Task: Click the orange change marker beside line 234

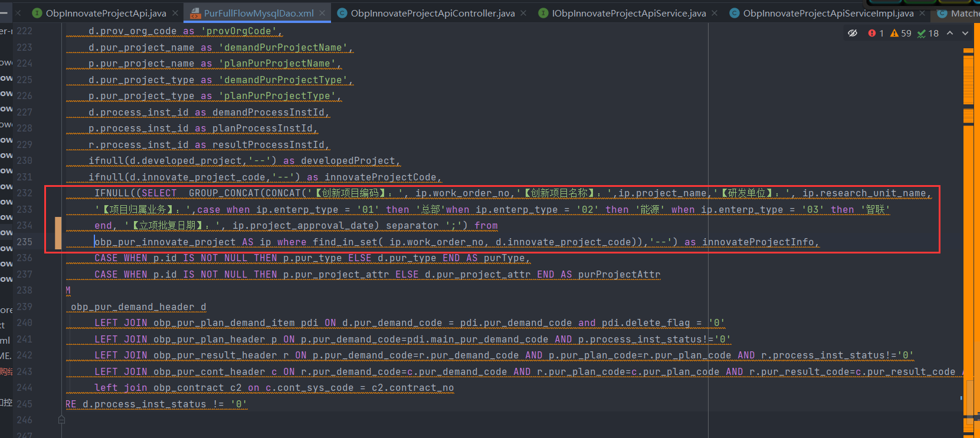Action: coord(58,233)
